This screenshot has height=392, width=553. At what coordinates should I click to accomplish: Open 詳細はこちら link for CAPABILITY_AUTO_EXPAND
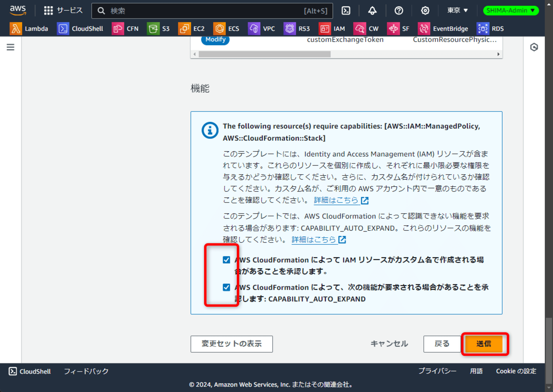click(319, 239)
